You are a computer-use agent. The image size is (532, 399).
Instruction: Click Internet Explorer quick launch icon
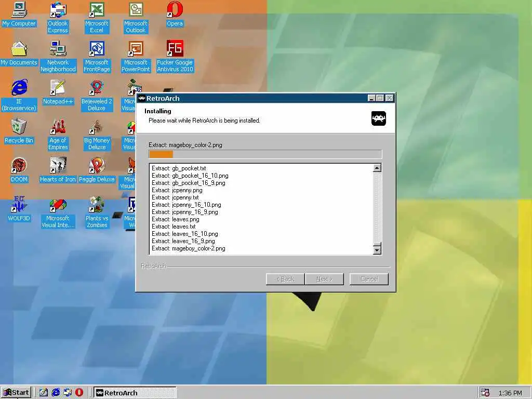tap(56, 393)
